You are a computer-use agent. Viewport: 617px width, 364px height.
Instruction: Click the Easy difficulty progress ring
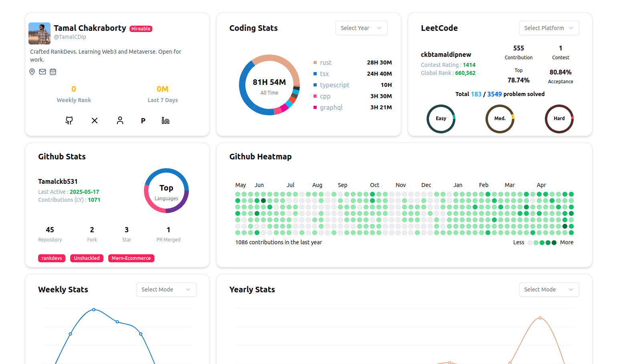(441, 119)
